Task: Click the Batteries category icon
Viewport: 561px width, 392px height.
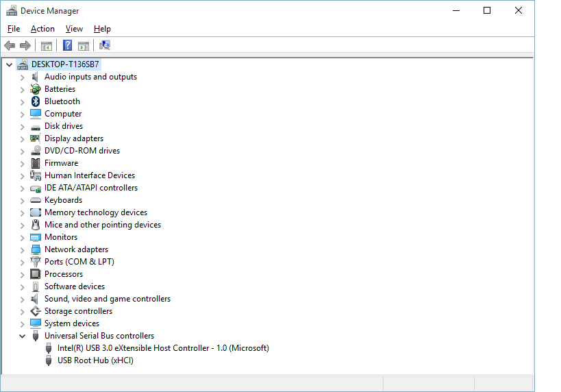Action: (36, 89)
